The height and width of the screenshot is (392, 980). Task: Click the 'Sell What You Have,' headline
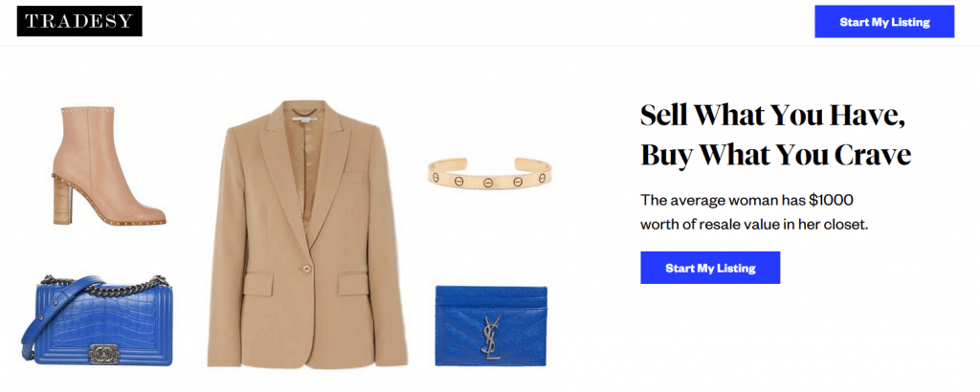[772, 116]
